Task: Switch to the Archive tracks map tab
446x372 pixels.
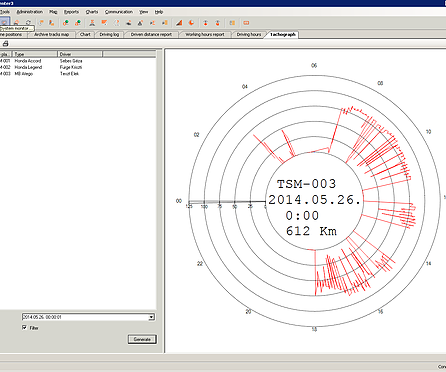Action: coord(52,34)
